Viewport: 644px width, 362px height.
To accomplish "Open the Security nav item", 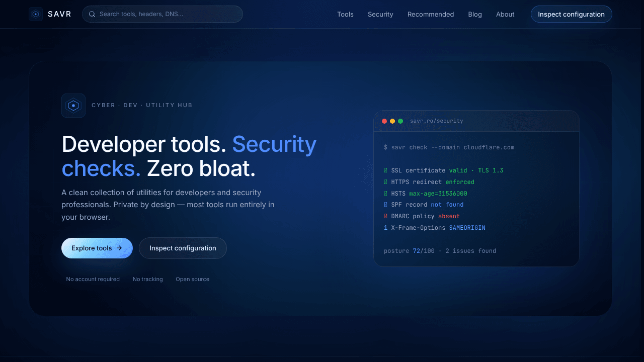I will 380,14.
